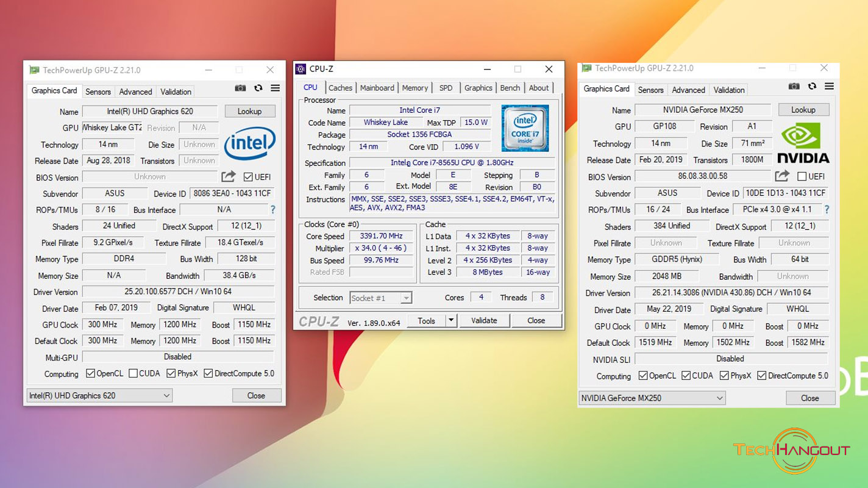Close the CPU-Z window with title bar X

point(549,69)
